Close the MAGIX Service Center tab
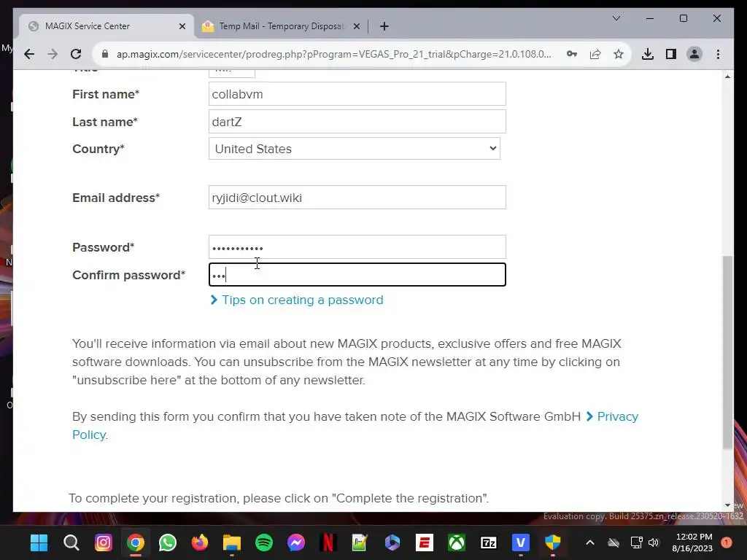This screenshot has height=560, width=747. (182, 26)
